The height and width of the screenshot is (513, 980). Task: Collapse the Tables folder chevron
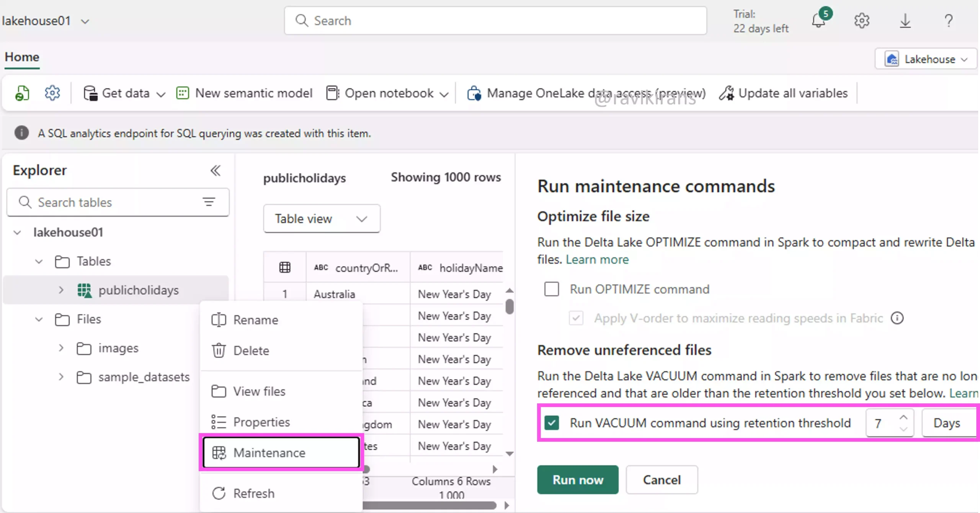pyautogui.click(x=39, y=261)
